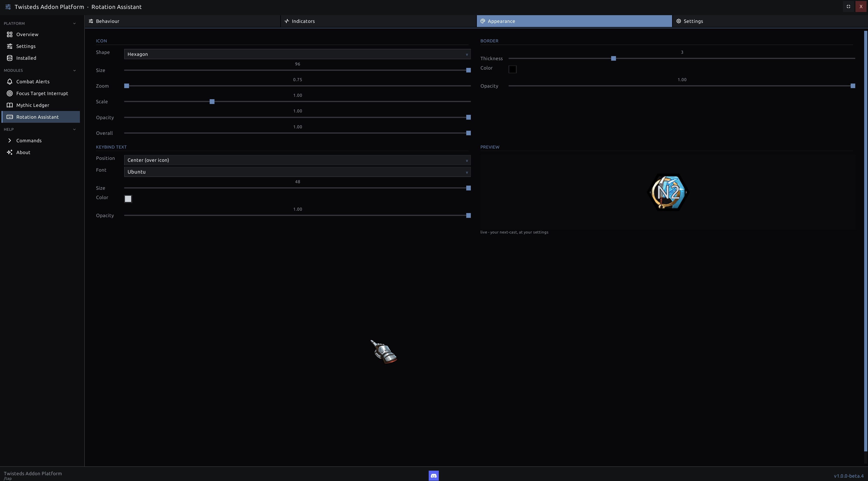Click the platform Settings sliders icon
The width and height of the screenshot is (868, 481).
click(10, 46)
